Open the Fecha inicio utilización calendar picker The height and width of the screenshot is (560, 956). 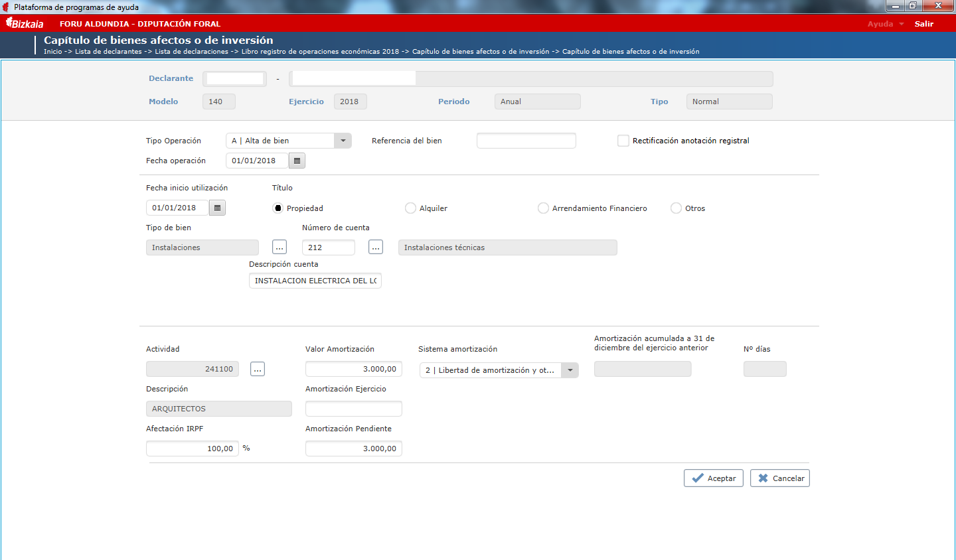(217, 208)
